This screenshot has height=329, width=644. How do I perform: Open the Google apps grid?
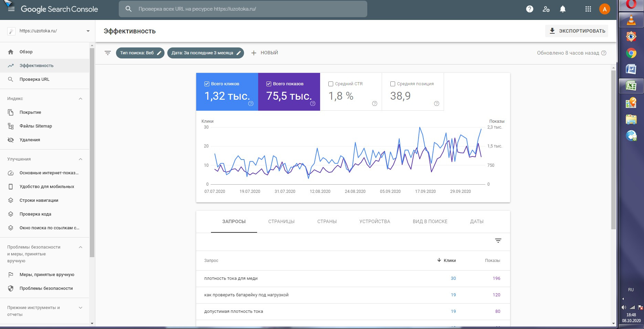(588, 9)
